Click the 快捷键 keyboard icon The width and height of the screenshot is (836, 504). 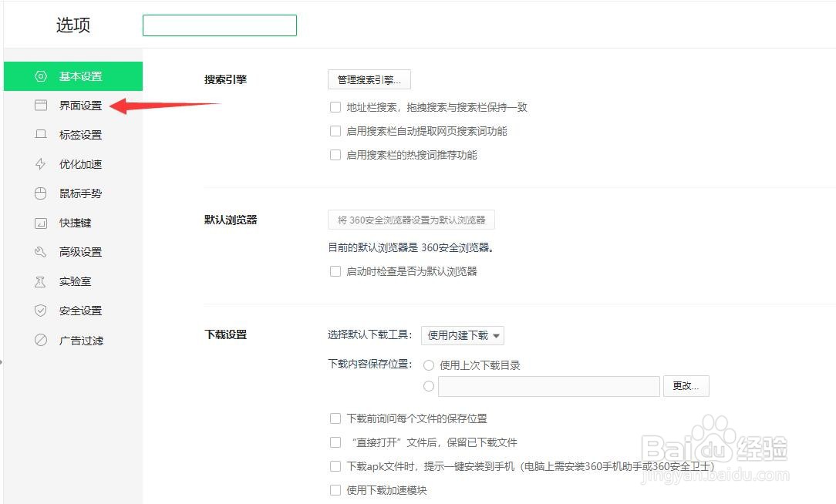[41, 223]
